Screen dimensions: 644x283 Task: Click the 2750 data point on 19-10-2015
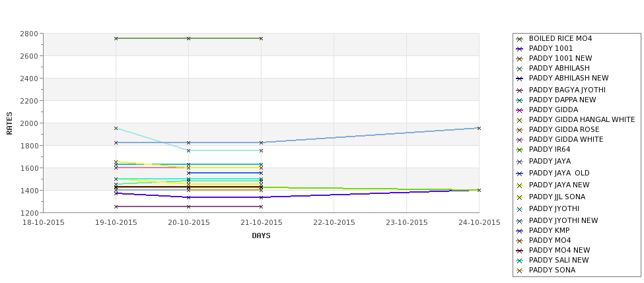coord(116,38)
